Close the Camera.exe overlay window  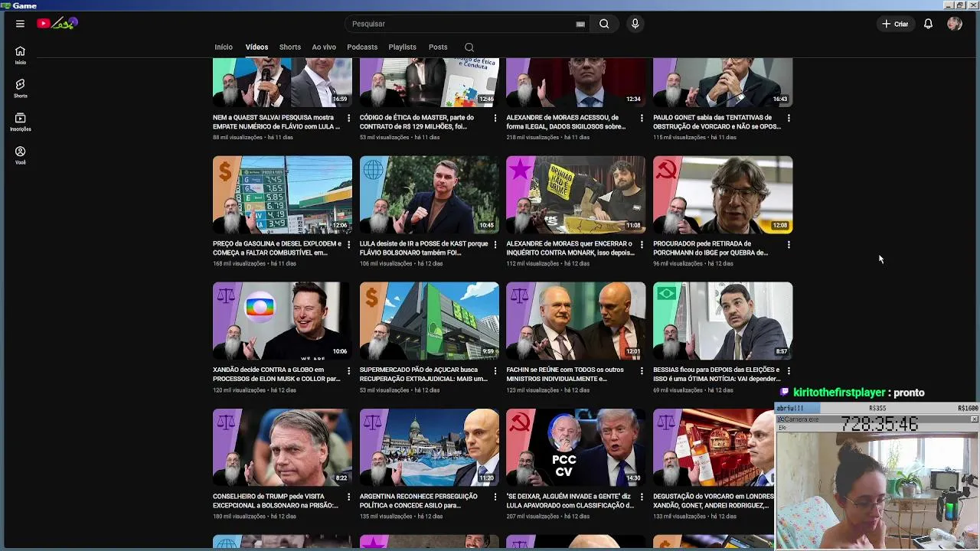click(x=974, y=419)
